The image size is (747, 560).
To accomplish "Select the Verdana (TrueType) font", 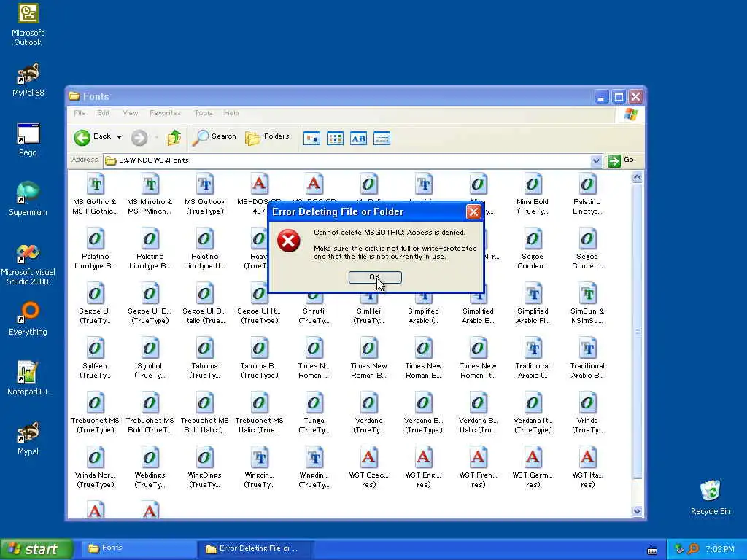I will pyautogui.click(x=368, y=413).
